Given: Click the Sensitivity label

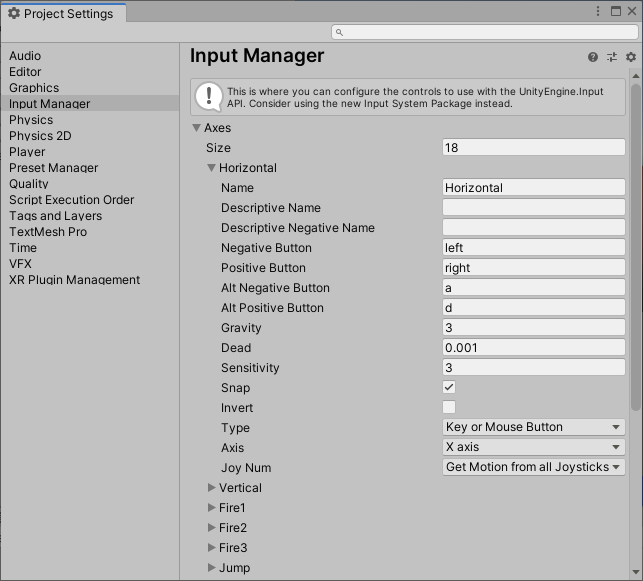Looking at the screenshot, I should (250, 368).
